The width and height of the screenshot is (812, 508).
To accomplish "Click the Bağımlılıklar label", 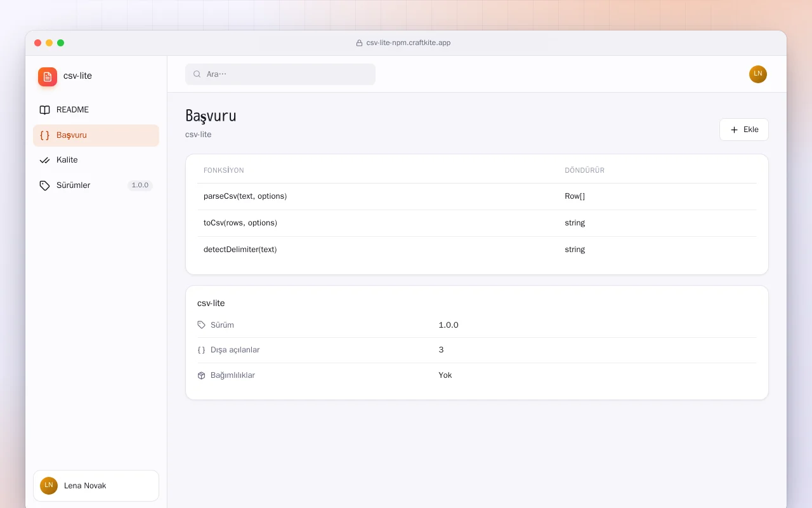I will (233, 375).
